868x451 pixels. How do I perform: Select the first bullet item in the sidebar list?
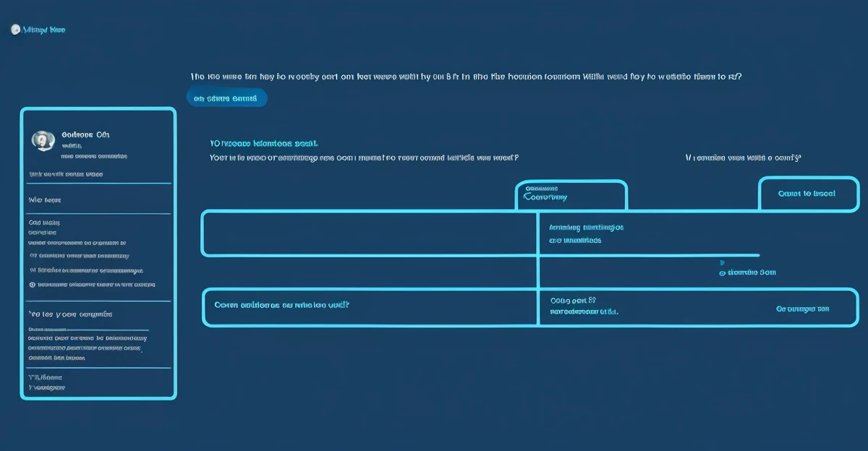80,256
